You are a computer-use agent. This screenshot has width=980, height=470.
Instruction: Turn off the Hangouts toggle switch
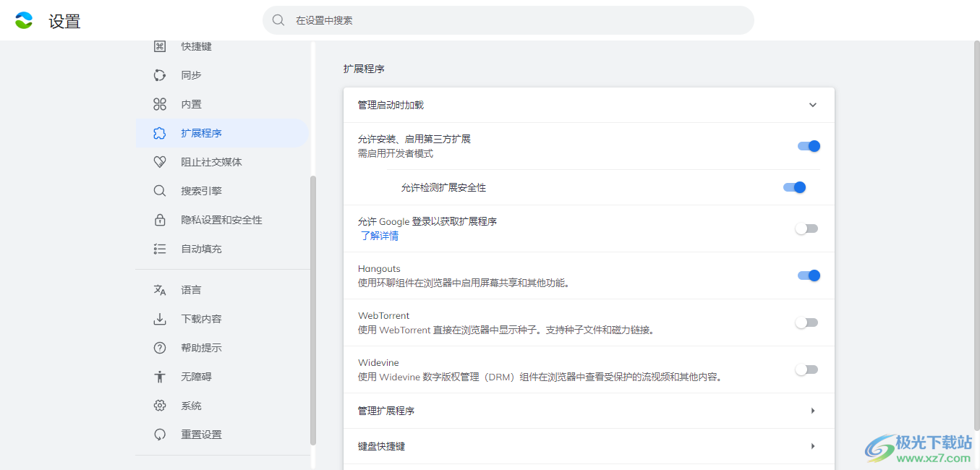[x=808, y=275]
